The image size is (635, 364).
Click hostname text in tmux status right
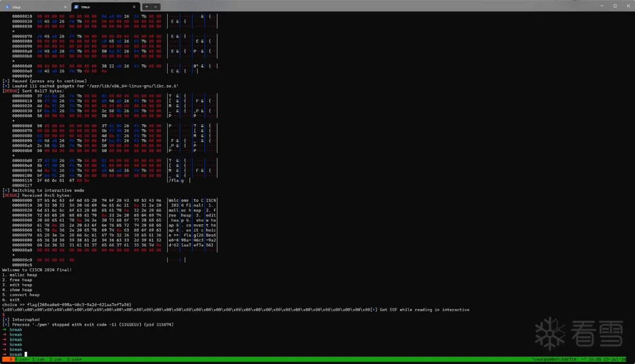560,359
